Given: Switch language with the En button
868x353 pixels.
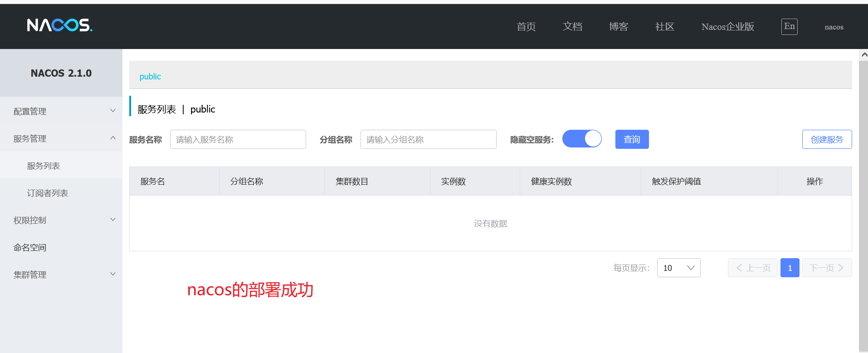Looking at the screenshot, I should (789, 26).
